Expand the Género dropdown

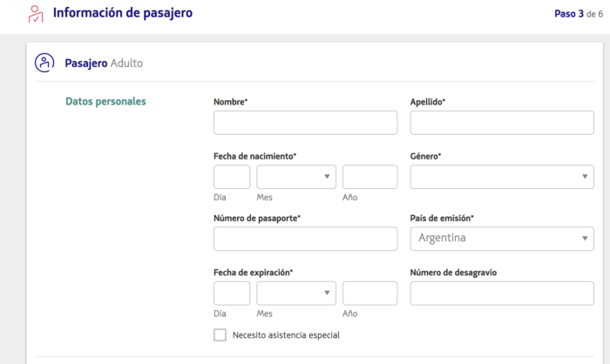(502, 177)
